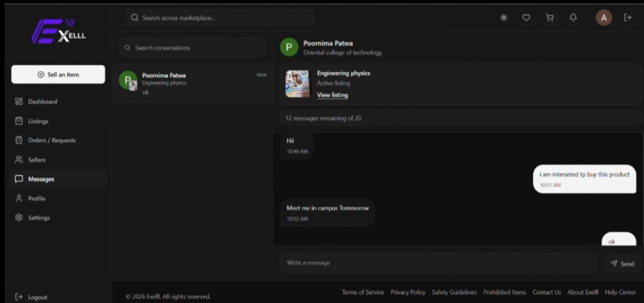644x303 pixels.
Task: Open the Poornima Patwa conversation
Action: [x=193, y=83]
